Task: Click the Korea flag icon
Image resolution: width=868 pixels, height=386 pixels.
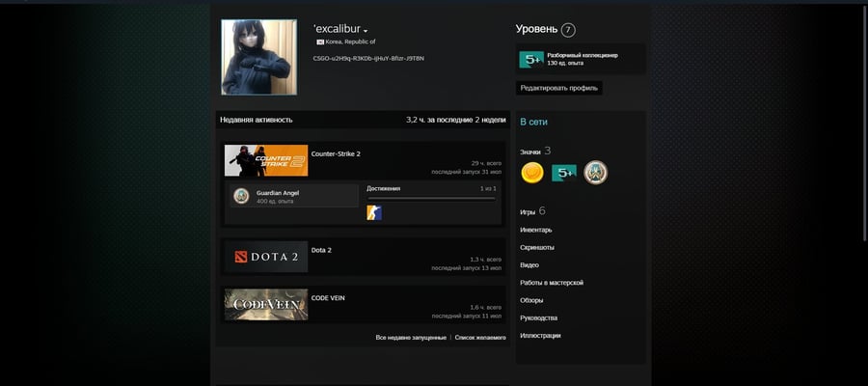Action: pyautogui.click(x=320, y=42)
